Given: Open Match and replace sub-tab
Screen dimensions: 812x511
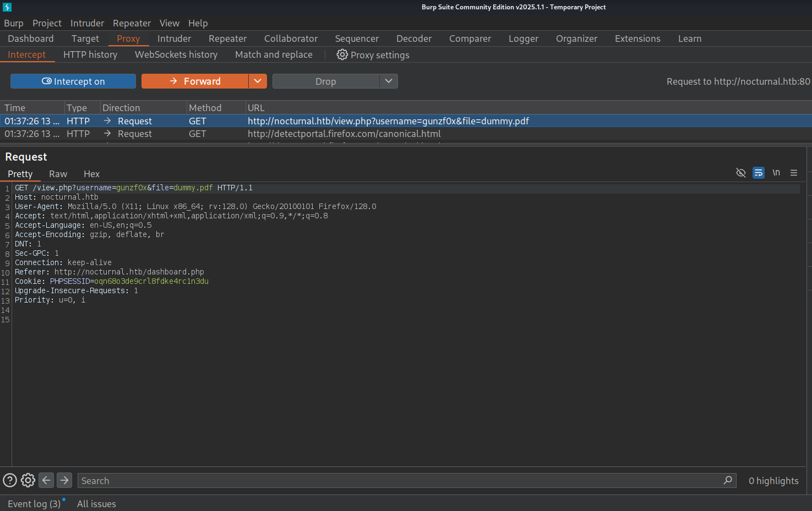Looking at the screenshot, I should (x=274, y=54).
